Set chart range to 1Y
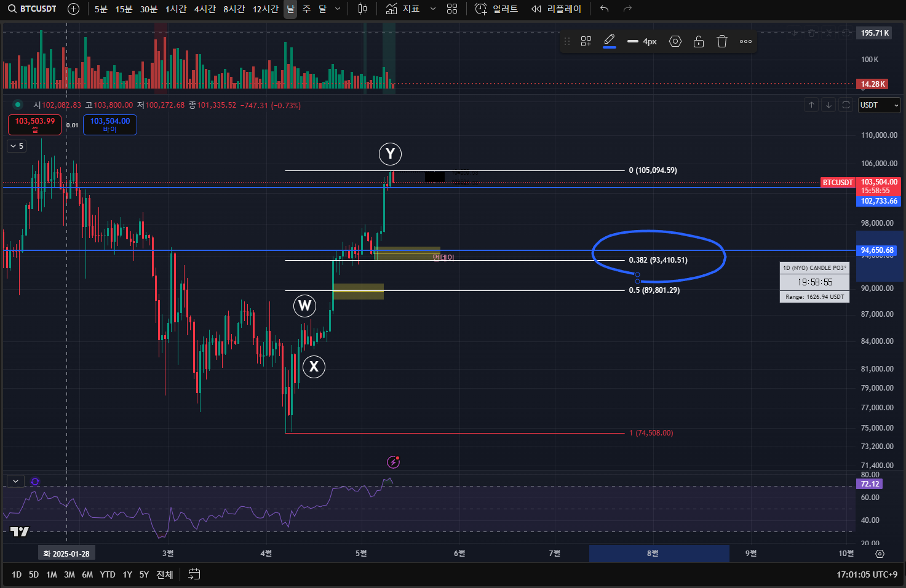The image size is (906, 588). pos(127,574)
